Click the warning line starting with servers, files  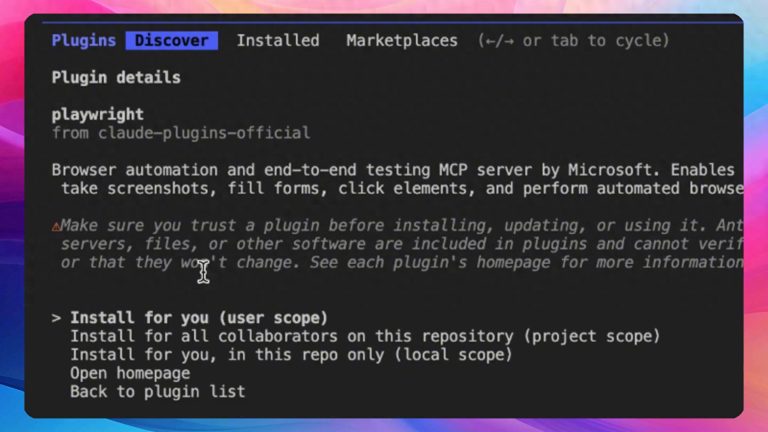[402, 245]
